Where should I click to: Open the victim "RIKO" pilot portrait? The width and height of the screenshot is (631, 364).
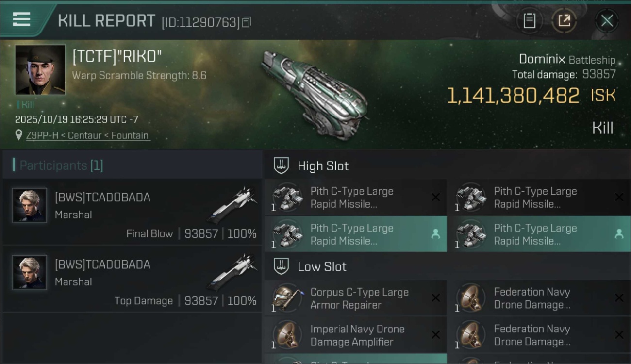click(x=40, y=69)
